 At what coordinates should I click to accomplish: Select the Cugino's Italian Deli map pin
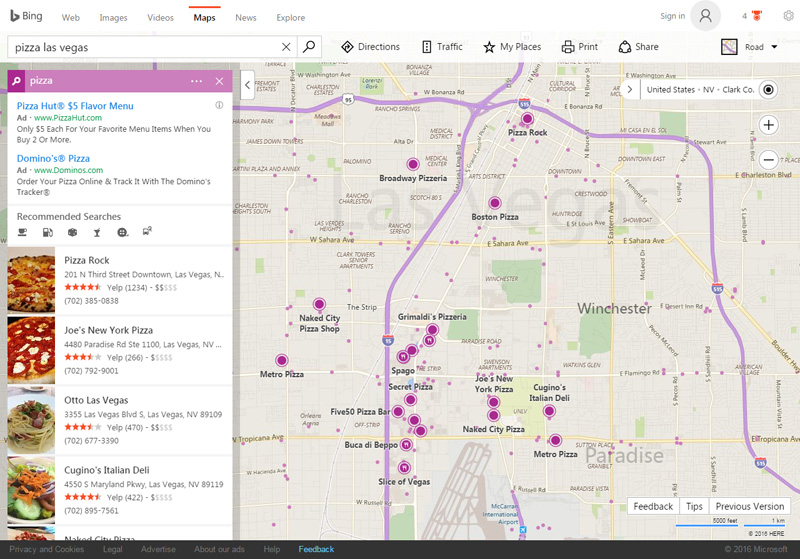click(x=549, y=411)
